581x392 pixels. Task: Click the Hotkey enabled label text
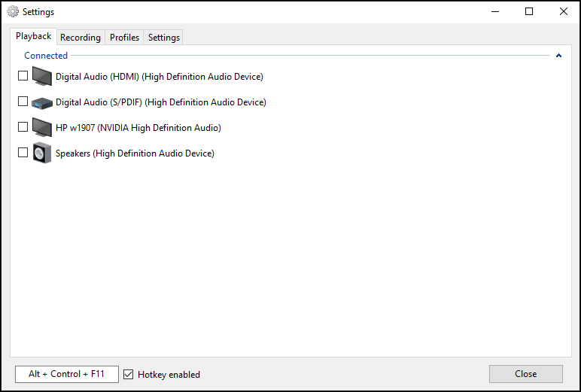pyautogui.click(x=169, y=375)
